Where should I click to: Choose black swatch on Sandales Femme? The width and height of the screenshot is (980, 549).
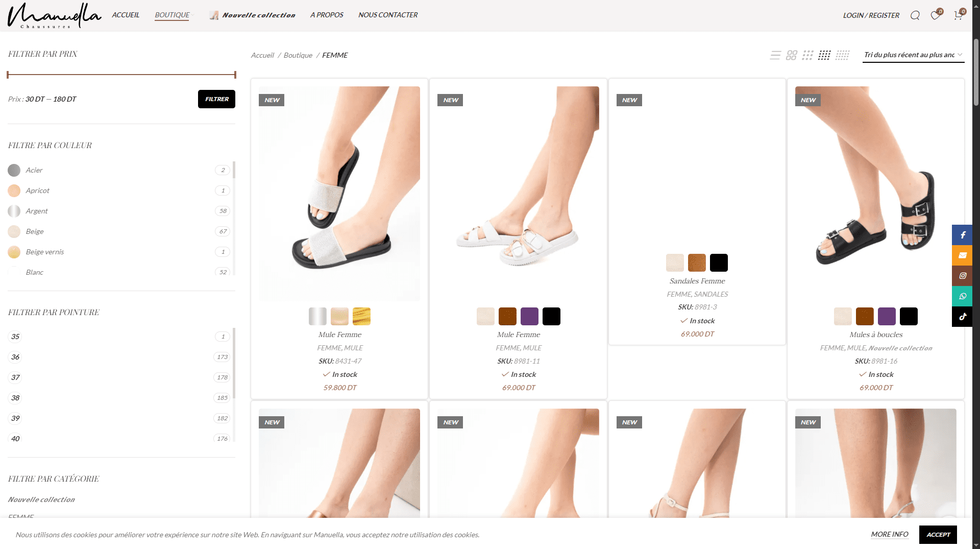(x=719, y=262)
